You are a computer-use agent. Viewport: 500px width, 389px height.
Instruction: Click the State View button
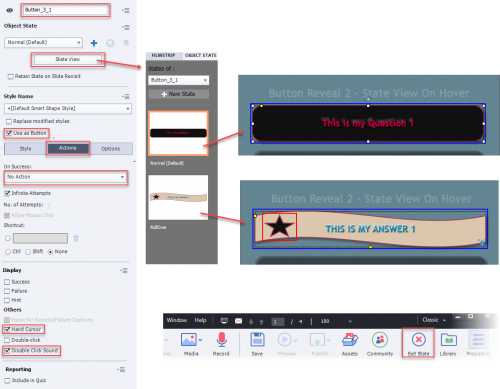[x=68, y=59]
